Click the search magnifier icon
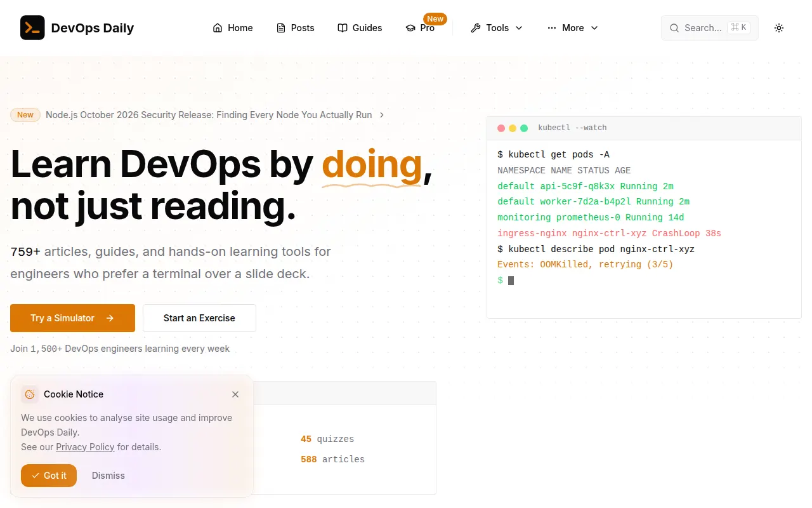 pyautogui.click(x=674, y=28)
